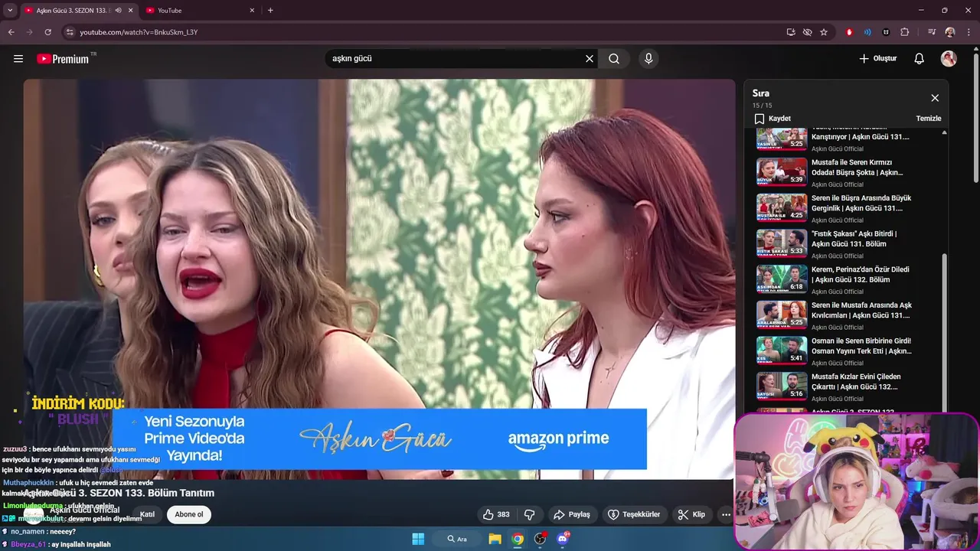
Task: Create a clip with Klip button
Action: 691,514
